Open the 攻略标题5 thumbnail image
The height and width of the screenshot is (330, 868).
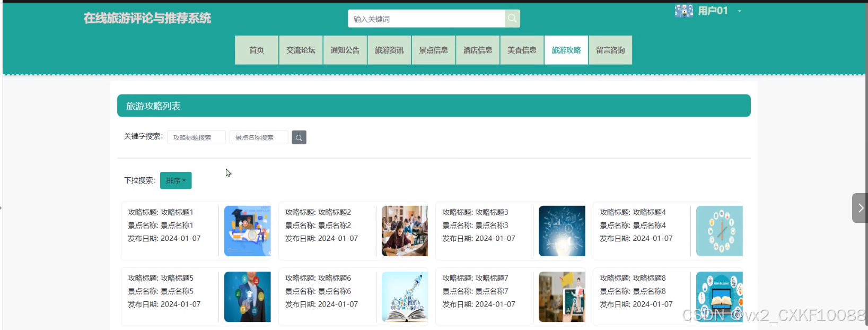point(248,297)
